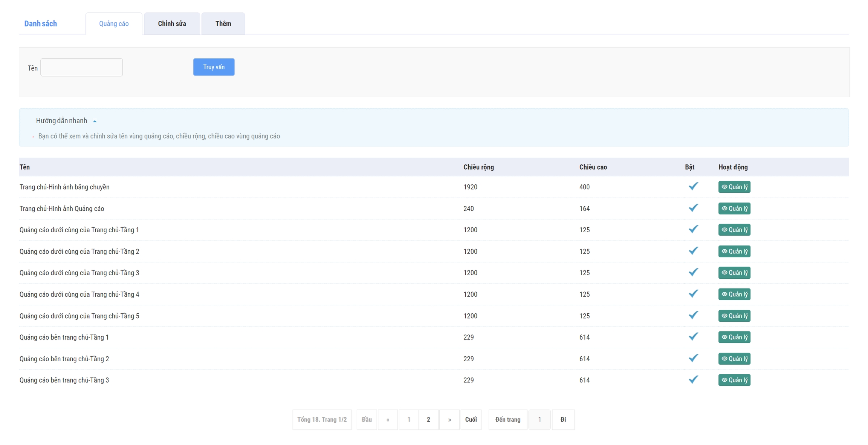Click Quản lý for bên trang chủ-Tầng 3
The image size is (868, 445).
point(734,380)
